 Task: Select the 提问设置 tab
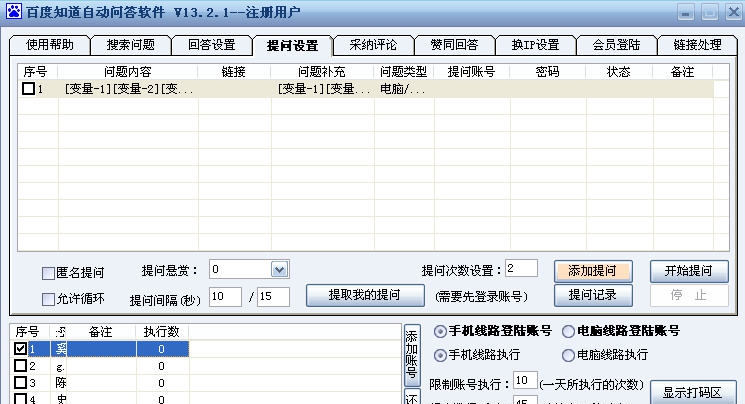293,46
